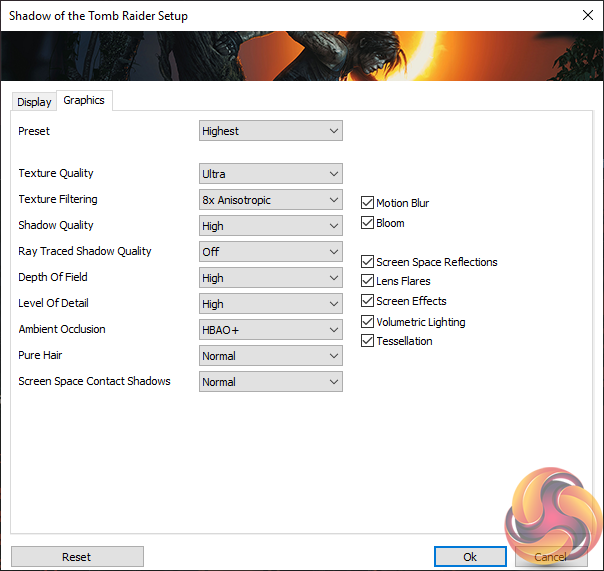604x571 pixels.
Task: Open the Level Of Detail dropdown
Action: (x=270, y=304)
